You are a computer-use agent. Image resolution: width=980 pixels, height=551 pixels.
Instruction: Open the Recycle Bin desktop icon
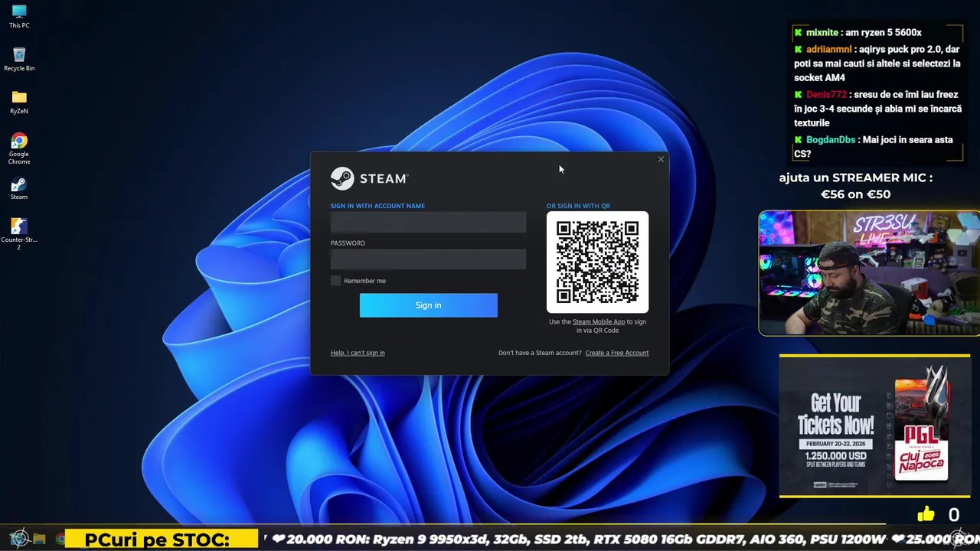point(19,59)
